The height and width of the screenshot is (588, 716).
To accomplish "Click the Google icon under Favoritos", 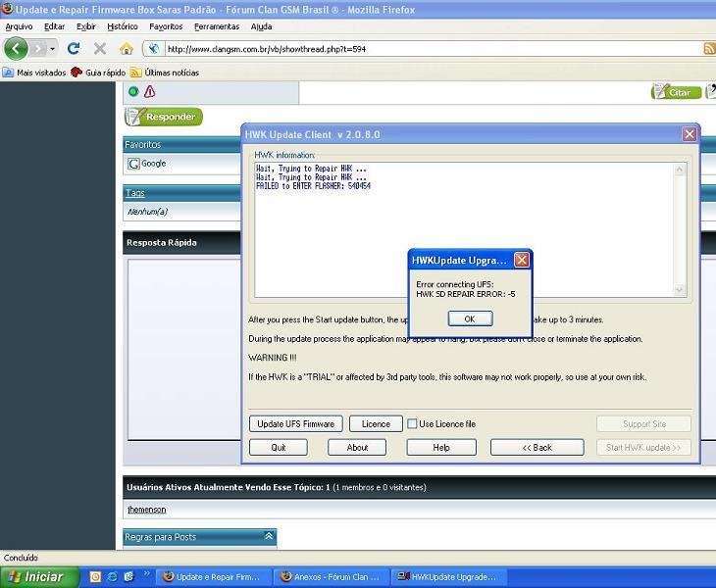I will [133, 164].
